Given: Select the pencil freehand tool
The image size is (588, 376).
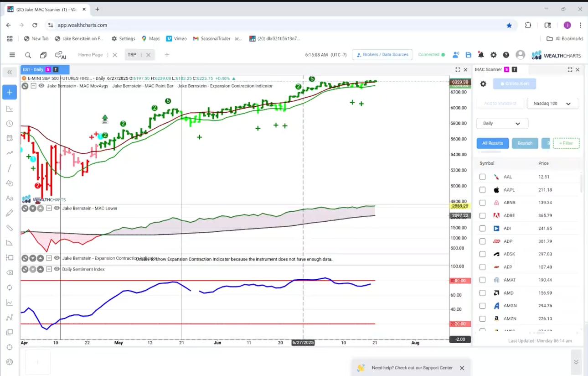Looking at the screenshot, I should (10, 213).
